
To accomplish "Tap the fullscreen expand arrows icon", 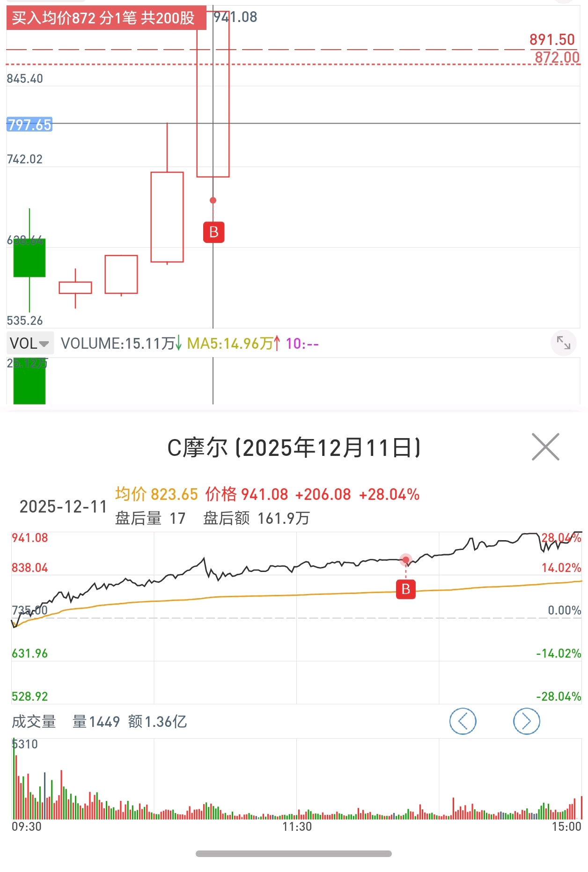I will click(563, 343).
